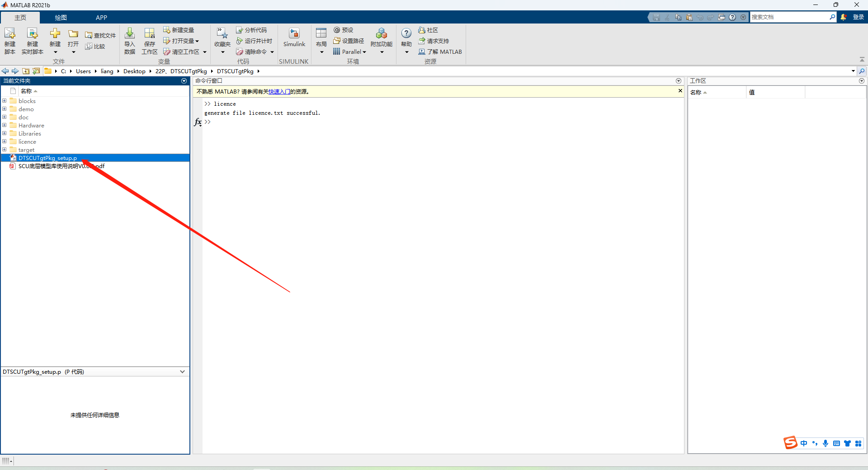The image size is (868, 470).
Task: Open Preferences (预设)
Action: (343, 30)
